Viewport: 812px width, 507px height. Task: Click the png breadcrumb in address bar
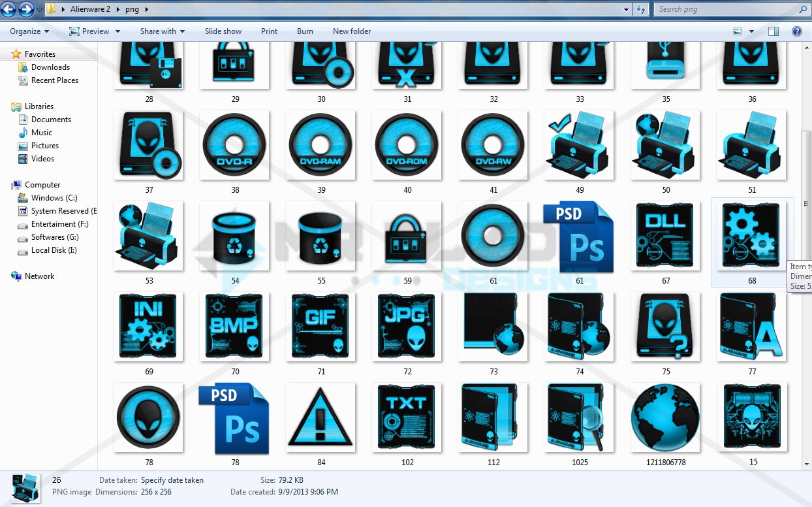point(132,9)
